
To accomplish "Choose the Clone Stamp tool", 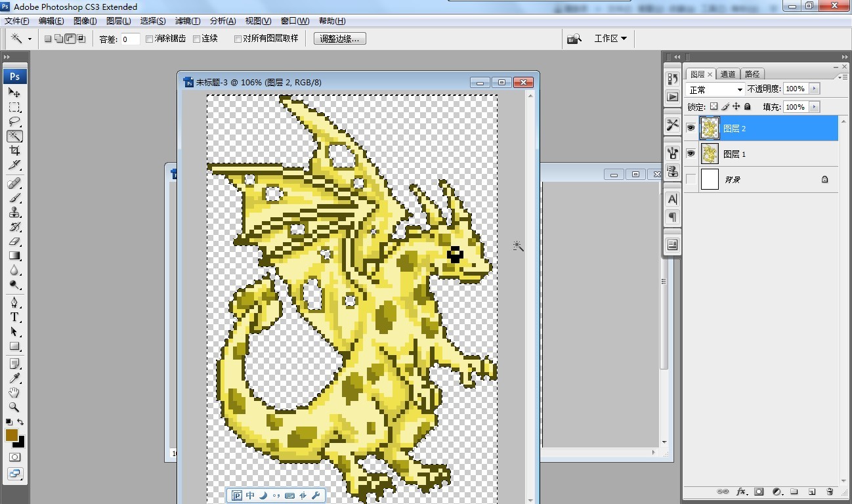I will [x=14, y=213].
